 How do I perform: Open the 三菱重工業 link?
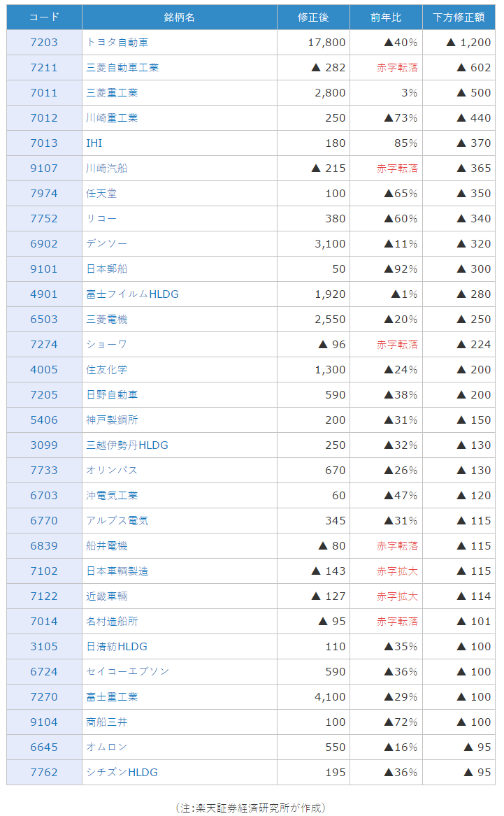pos(112,92)
